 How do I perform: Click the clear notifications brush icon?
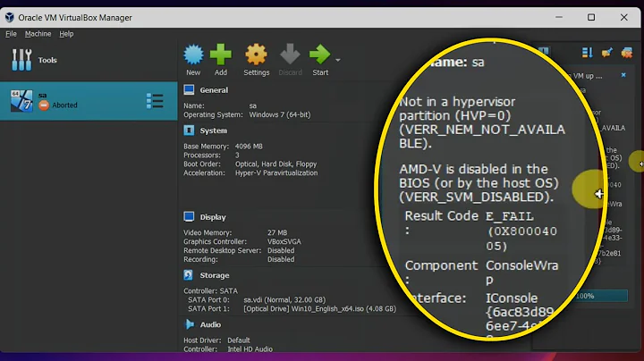point(606,53)
